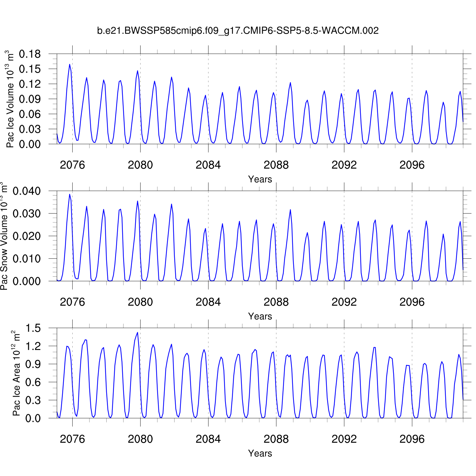Click 2088 label under the ice volume panel

(276, 165)
